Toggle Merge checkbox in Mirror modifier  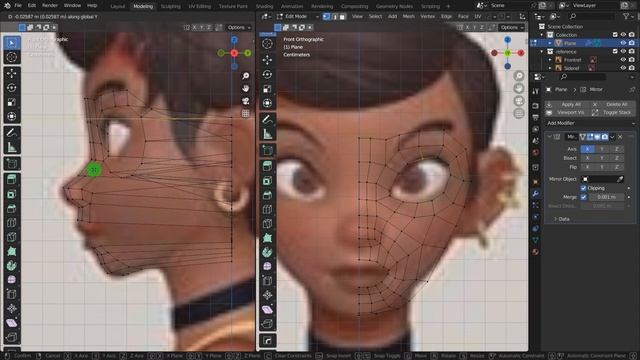coord(583,197)
